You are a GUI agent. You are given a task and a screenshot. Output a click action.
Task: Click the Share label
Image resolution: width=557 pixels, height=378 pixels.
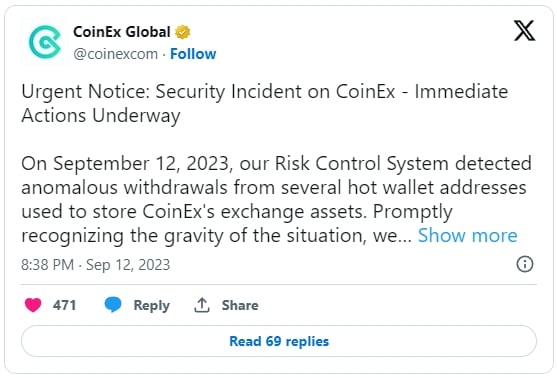click(x=240, y=305)
